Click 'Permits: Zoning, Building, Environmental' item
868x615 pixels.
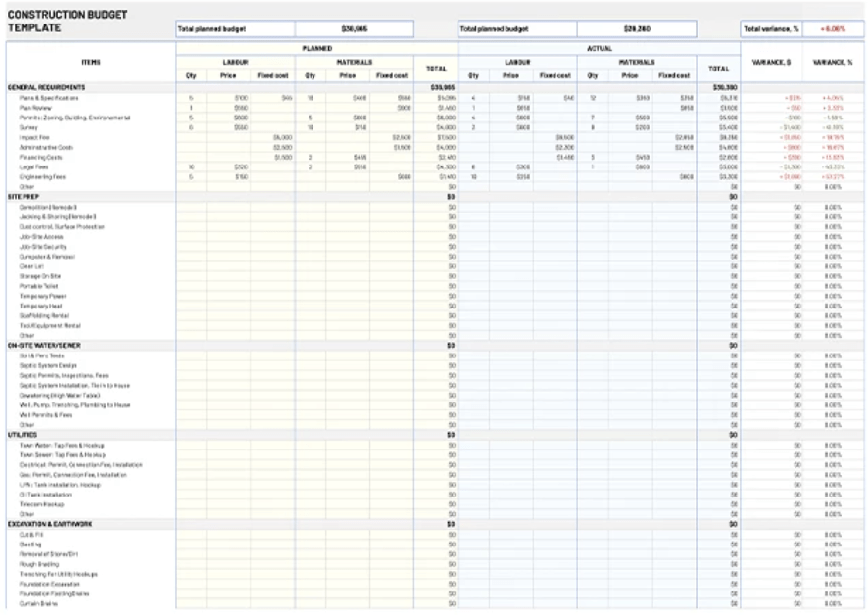74,118
